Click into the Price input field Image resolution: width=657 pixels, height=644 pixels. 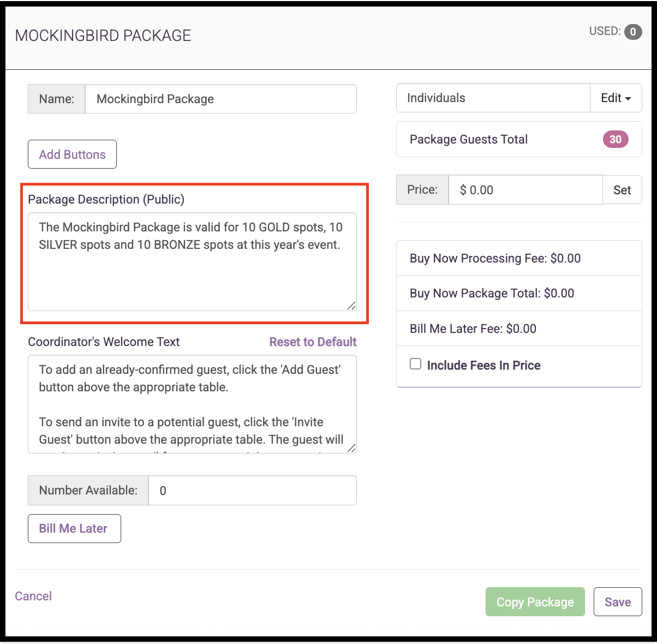click(x=525, y=190)
